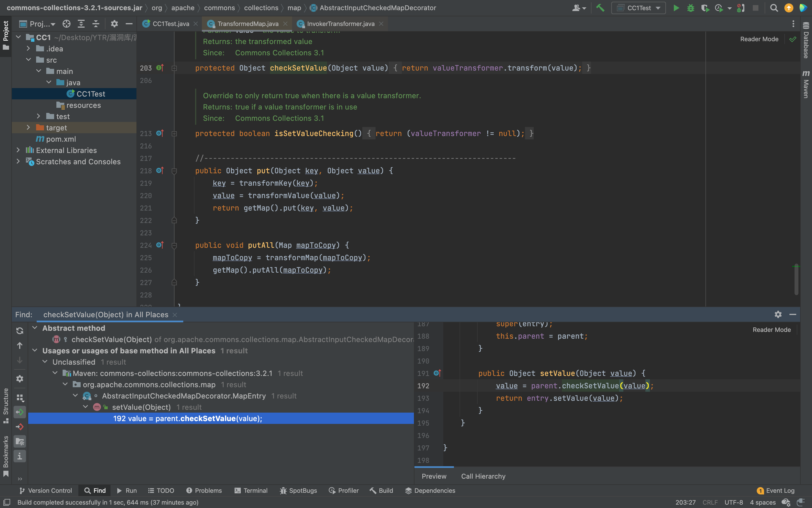This screenshot has height=508, width=812.
Task: Click override gutter icon on line 203
Action: 160,67
